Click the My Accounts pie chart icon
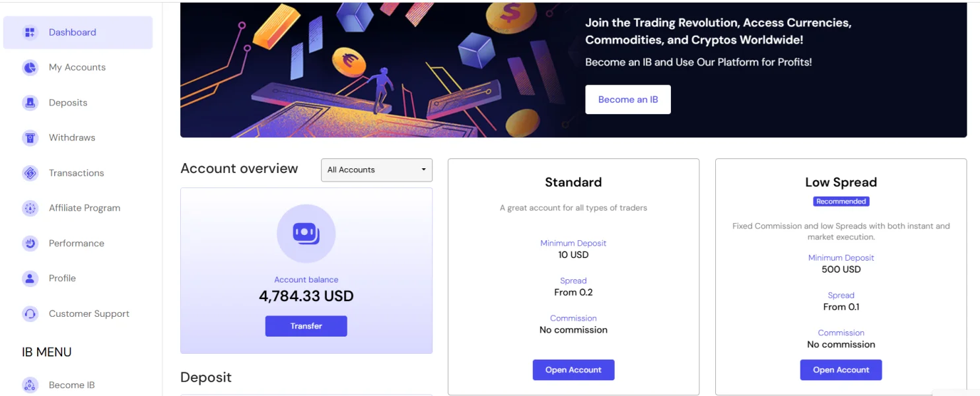 tap(30, 67)
